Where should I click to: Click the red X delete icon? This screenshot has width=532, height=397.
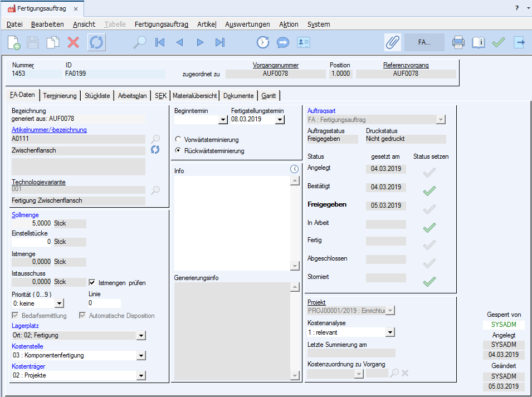74,42
